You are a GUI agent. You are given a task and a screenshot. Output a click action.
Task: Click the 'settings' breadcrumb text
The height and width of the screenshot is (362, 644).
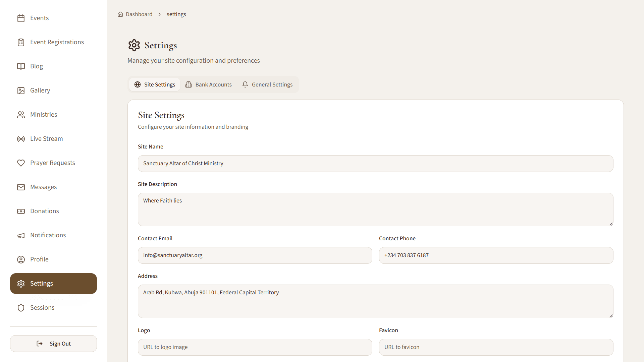click(x=176, y=14)
